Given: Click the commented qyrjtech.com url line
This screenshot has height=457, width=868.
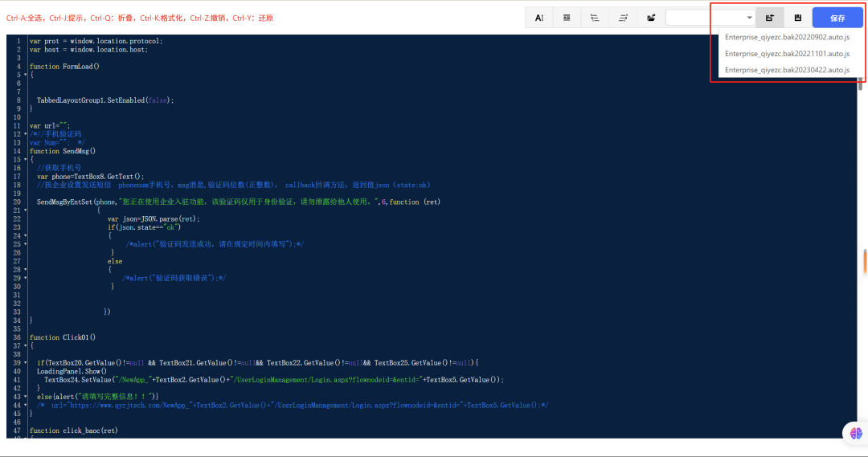Looking at the screenshot, I should coord(293,405).
